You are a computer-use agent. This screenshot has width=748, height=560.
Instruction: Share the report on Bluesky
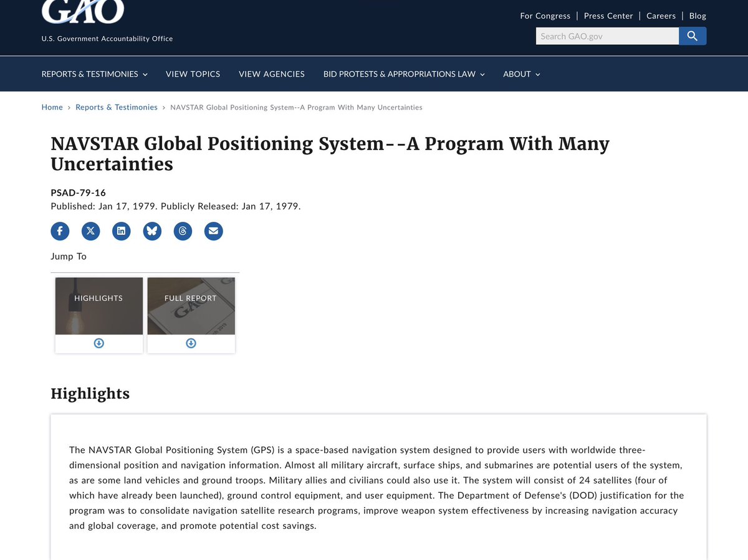pyautogui.click(x=152, y=231)
